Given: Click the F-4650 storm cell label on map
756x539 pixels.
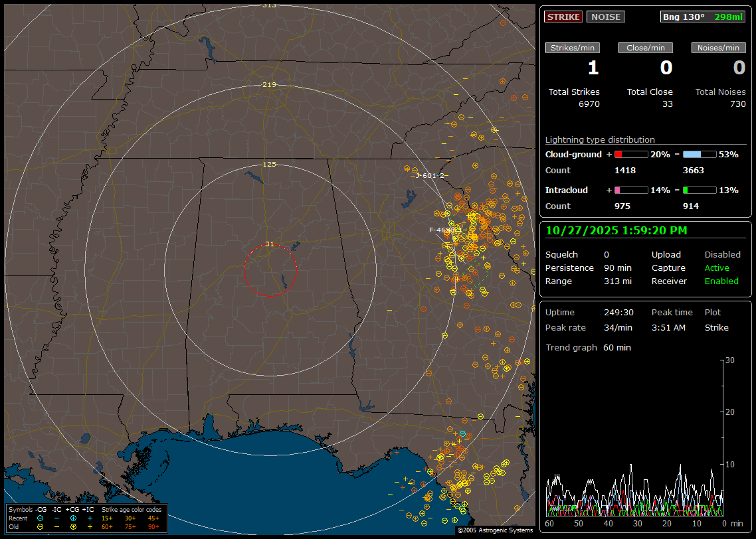Looking at the screenshot, I should point(442,230).
